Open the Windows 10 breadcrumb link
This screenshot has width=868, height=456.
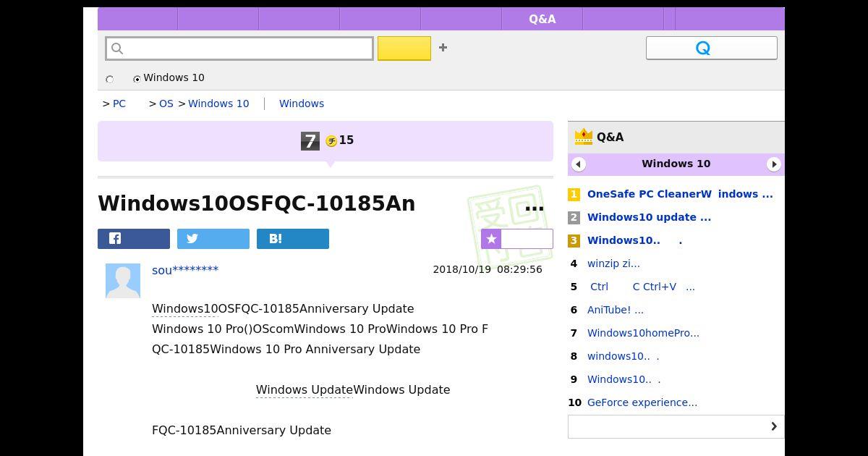click(218, 104)
